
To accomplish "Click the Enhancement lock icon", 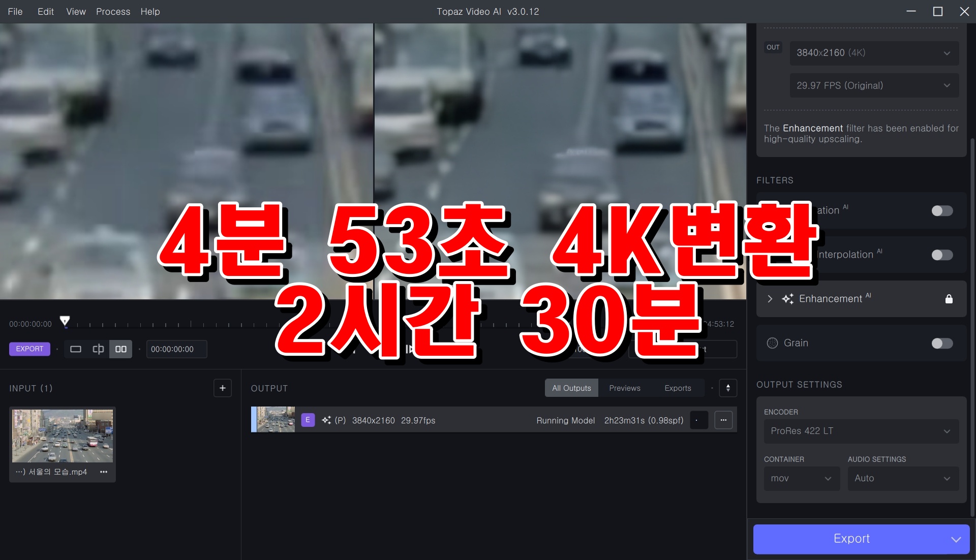I will click(x=949, y=299).
